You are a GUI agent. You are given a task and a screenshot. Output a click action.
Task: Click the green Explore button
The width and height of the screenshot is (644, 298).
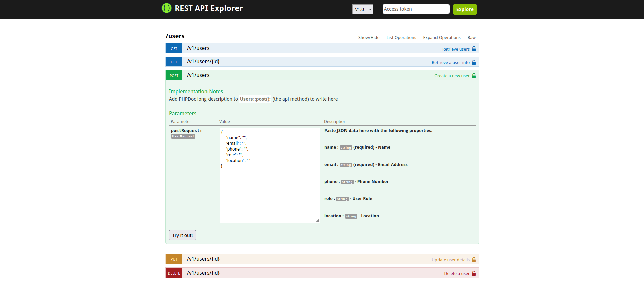(x=465, y=9)
